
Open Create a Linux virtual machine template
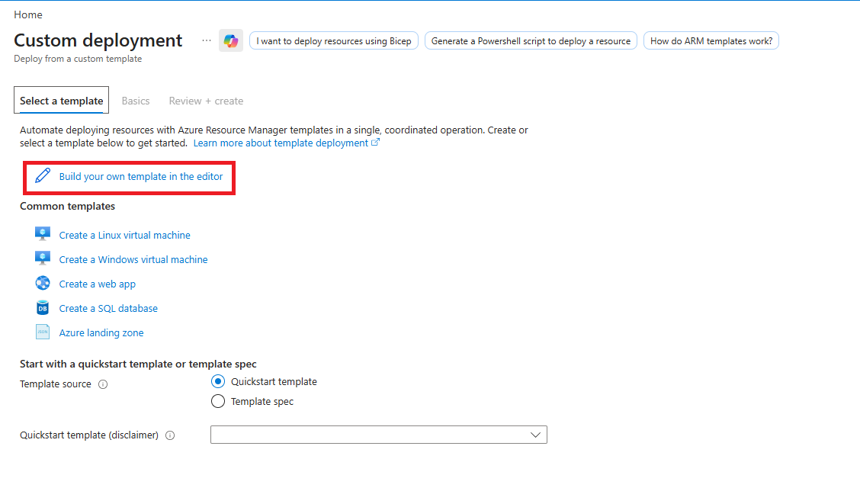click(x=124, y=236)
